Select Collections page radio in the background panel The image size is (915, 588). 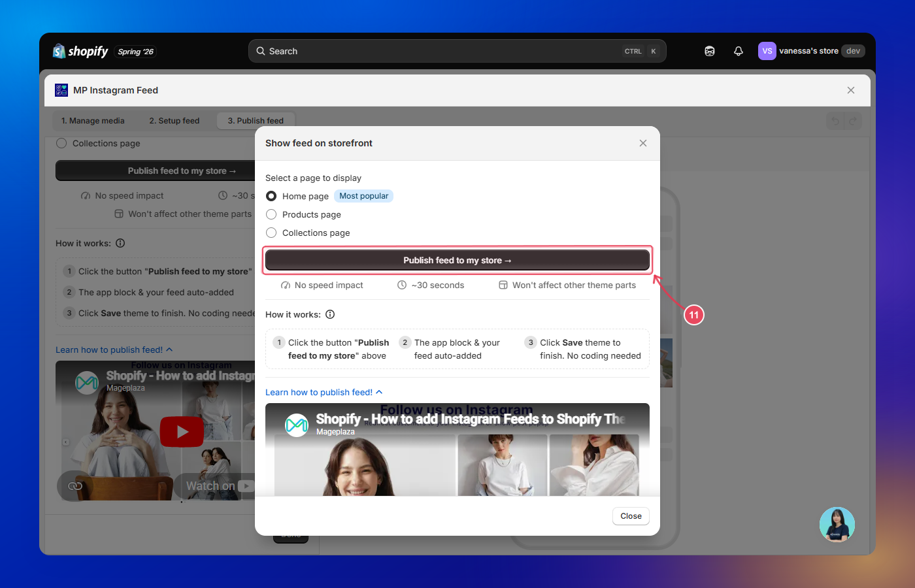pos(61,143)
